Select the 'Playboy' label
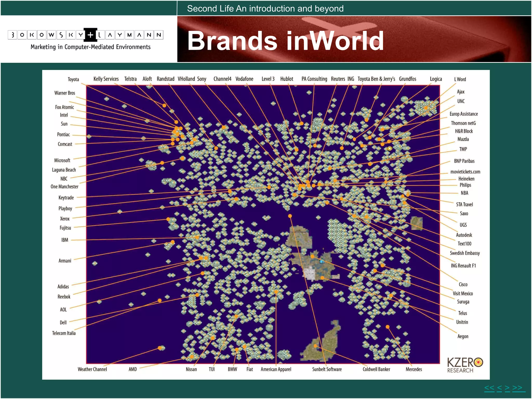 [65, 209]
